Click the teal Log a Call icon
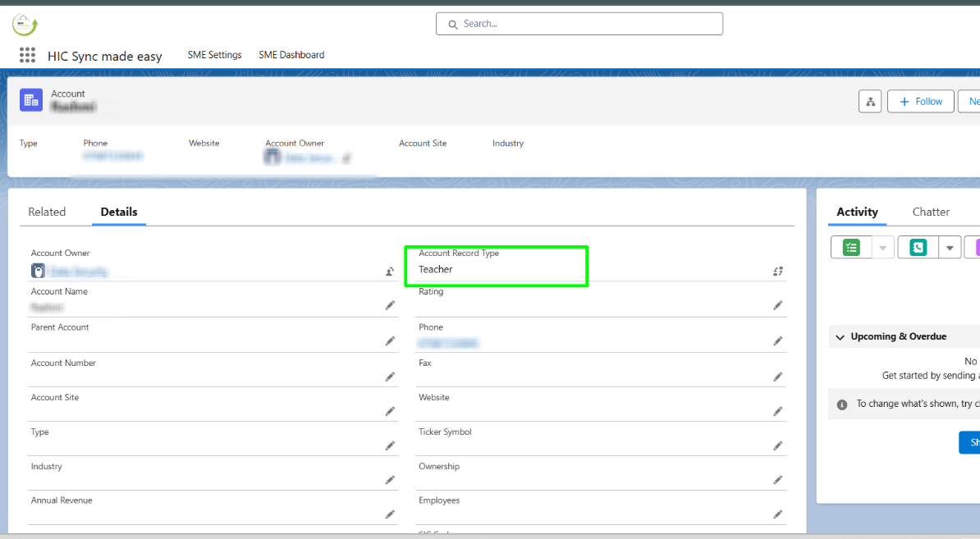 918,247
